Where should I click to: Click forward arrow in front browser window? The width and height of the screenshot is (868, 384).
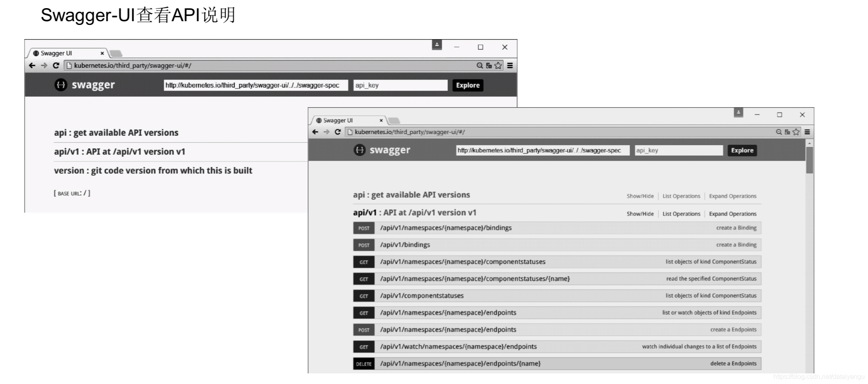click(x=326, y=132)
